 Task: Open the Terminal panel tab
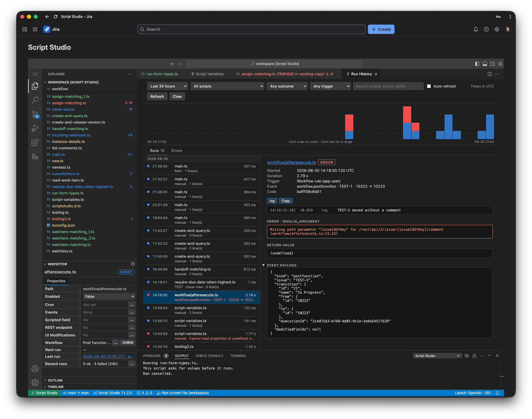[238, 356]
